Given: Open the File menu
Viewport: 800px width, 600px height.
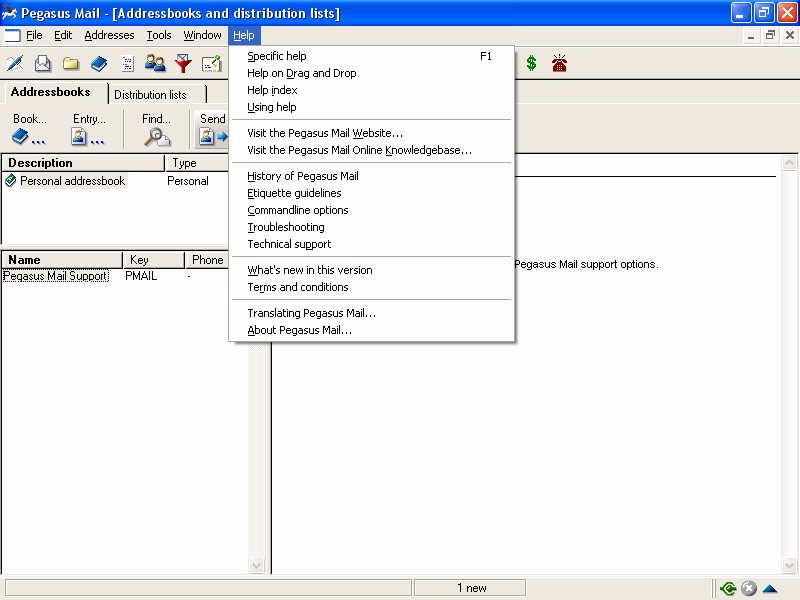Looking at the screenshot, I should 34,35.
